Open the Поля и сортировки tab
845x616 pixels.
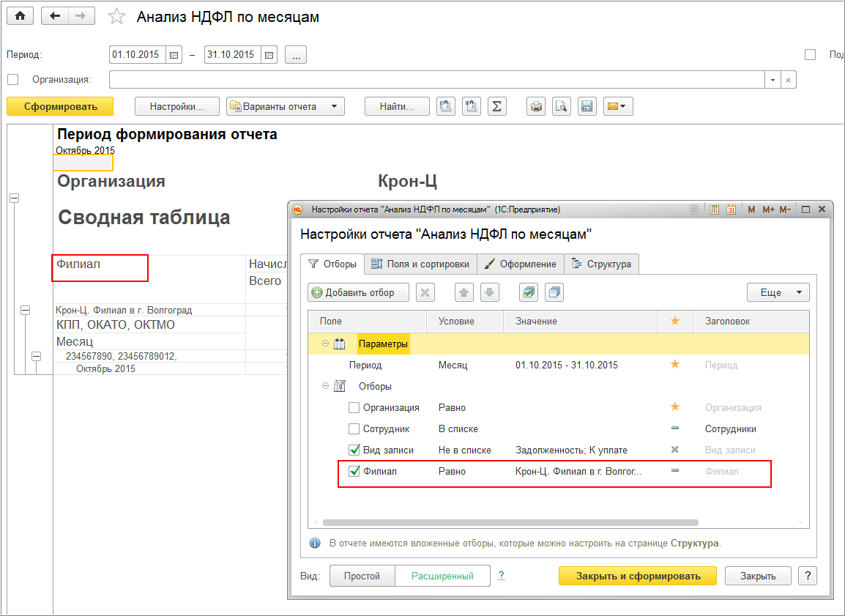(x=420, y=264)
